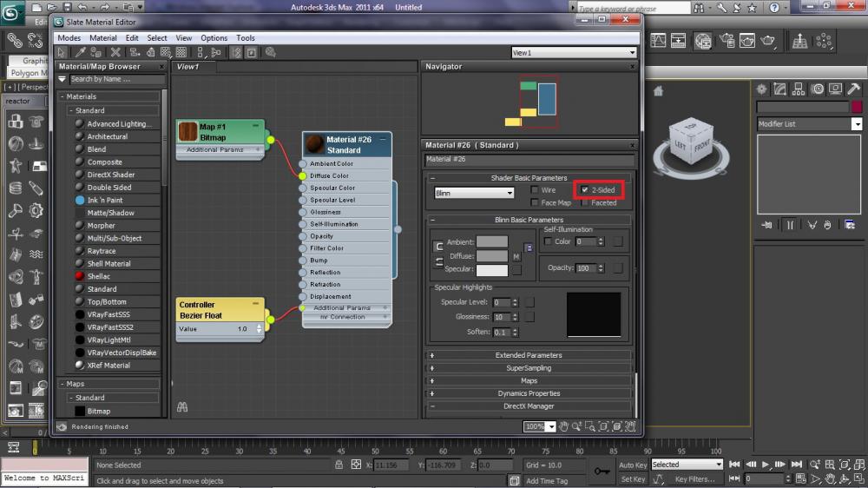Delete selected nodes with X icon
868x488 pixels.
pos(115,53)
